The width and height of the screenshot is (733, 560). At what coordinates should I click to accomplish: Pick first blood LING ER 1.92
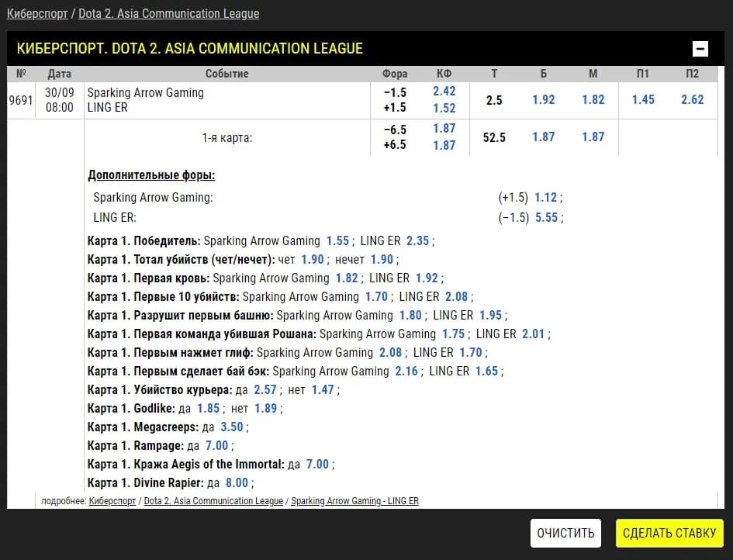[427, 278]
